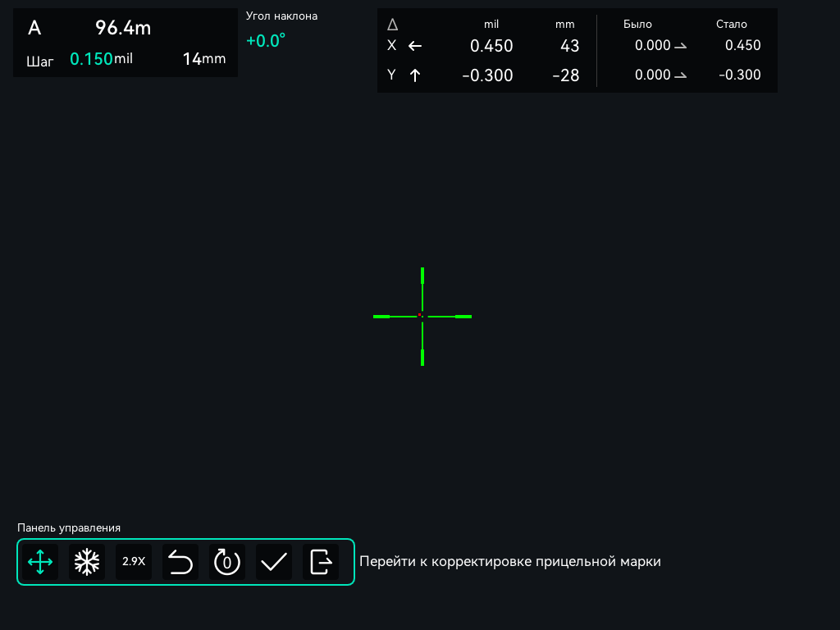The height and width of the screenshot is (630, 840).
Task: Click the 96.4m distance value
Action: pos(123,28)
